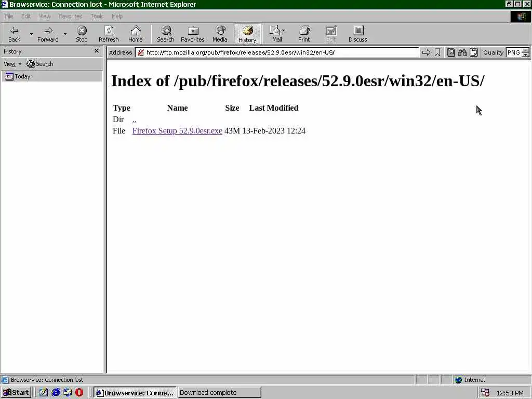The image size is (532, 399).
Task: Click the '43M' size cell
Action: tap(232, 131)
